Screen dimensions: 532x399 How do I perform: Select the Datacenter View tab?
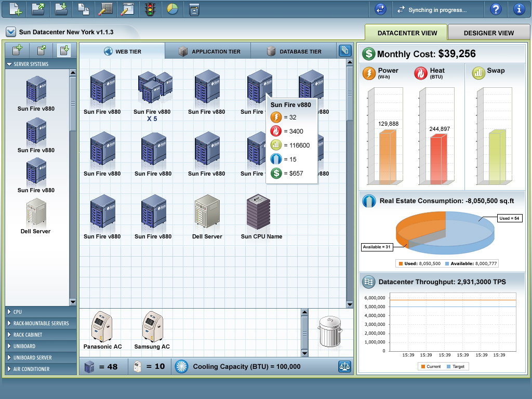click(x=407, y=33)
